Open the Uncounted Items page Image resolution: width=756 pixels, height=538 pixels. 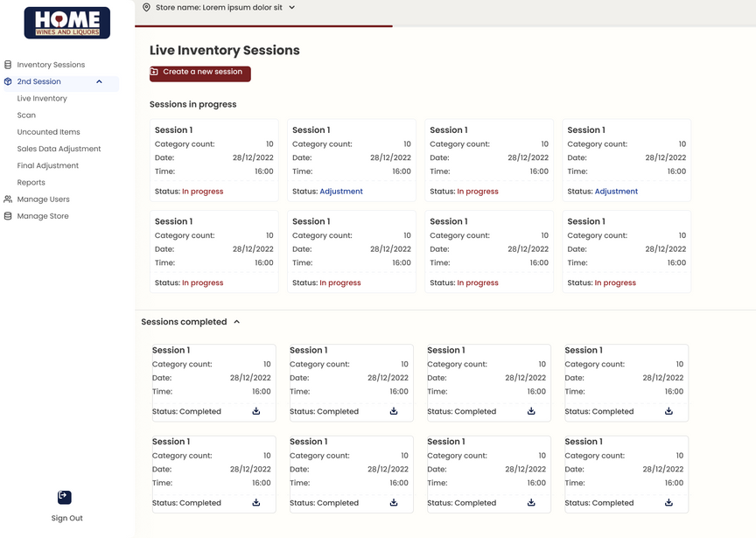(x=48, y=132)
